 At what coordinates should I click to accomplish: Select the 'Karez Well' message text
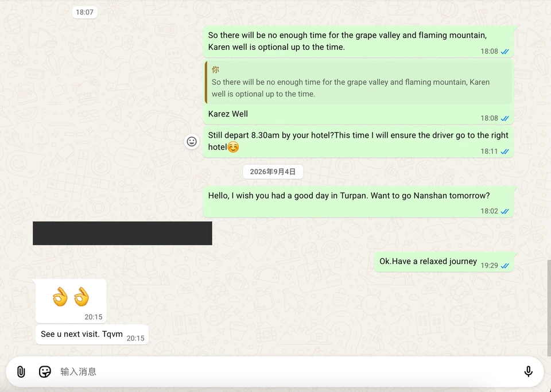[x=228, y=114]
